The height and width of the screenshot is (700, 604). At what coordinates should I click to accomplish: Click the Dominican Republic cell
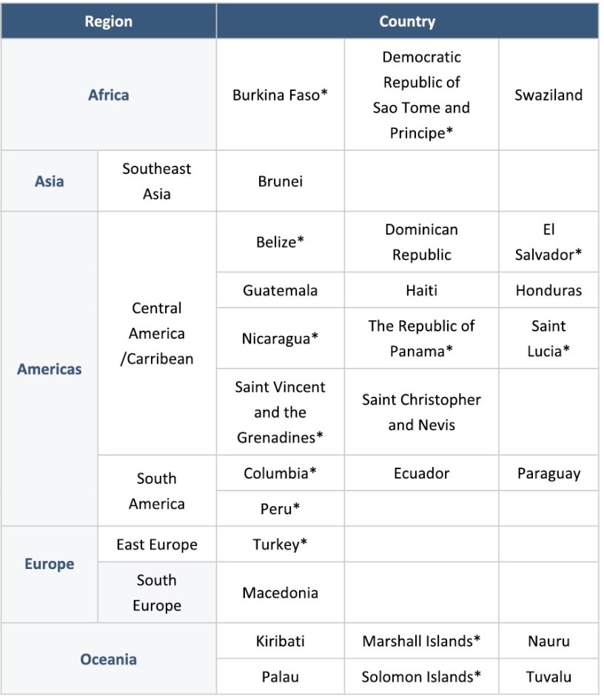(x=421, y=242)
